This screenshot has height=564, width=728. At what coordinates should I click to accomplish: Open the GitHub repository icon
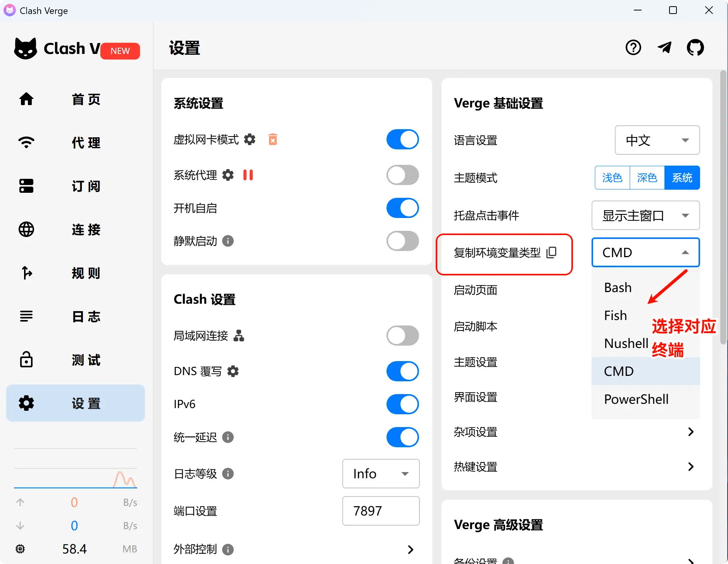click(695, 48)
